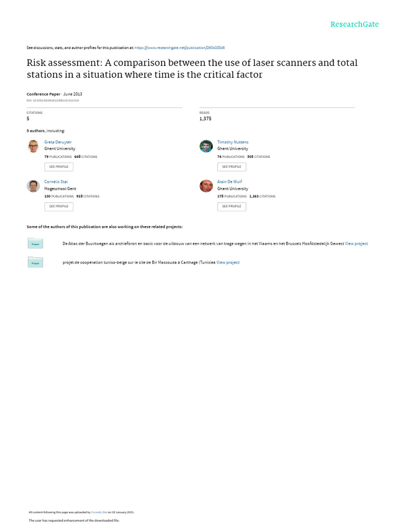This screenshot has width=399, height=532.
Task: Click the Risk assessment paper title
Action: coord(192,69)
